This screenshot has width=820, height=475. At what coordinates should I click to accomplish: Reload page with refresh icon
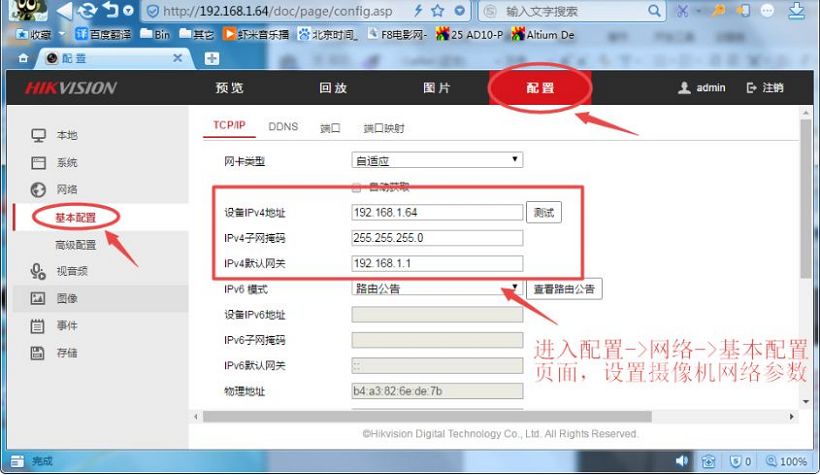[88, 10]
